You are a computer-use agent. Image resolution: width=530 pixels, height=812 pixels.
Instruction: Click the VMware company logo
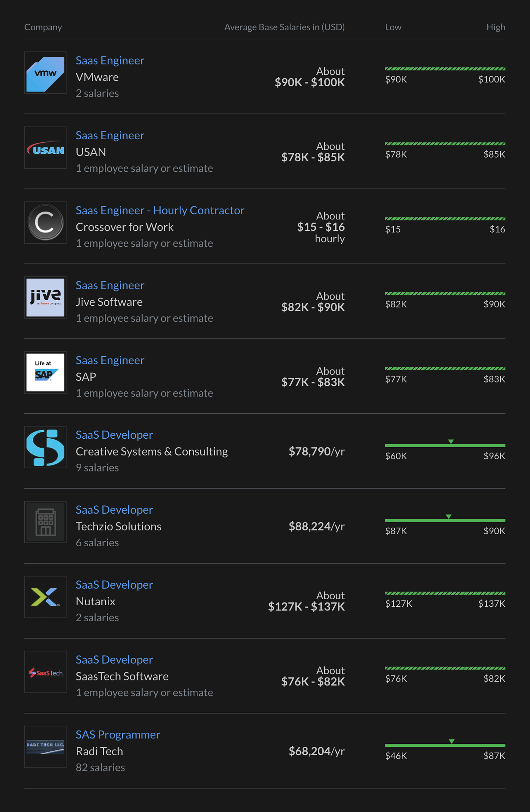click(45, 73)
